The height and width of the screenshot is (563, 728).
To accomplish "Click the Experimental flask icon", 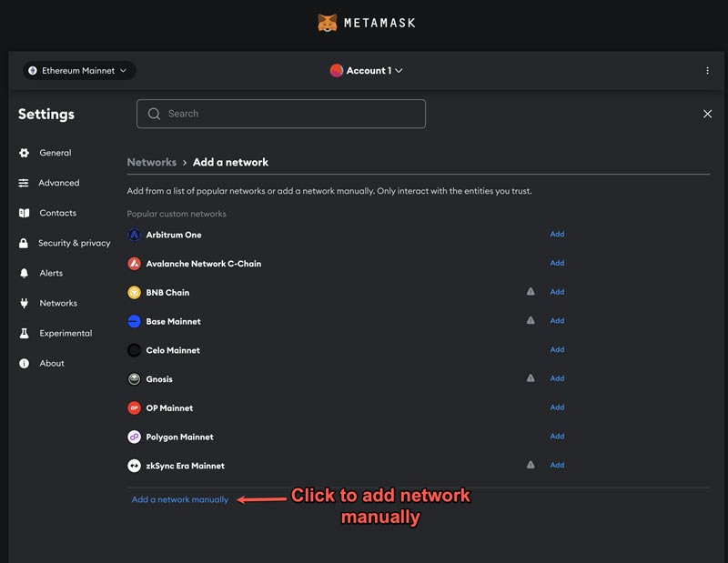I will point(25,333).
